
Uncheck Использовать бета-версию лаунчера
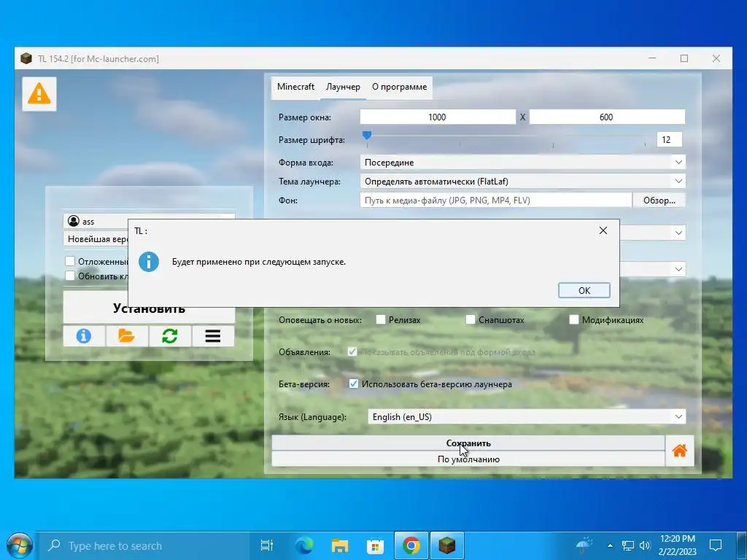[354, 384]
